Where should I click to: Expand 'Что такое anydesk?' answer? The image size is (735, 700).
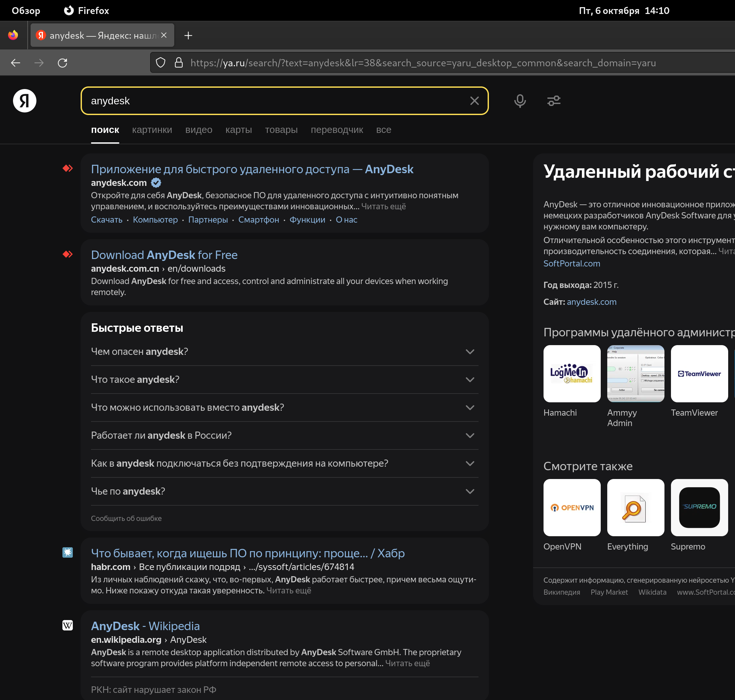pyautogui.click(x=284, y=380)
